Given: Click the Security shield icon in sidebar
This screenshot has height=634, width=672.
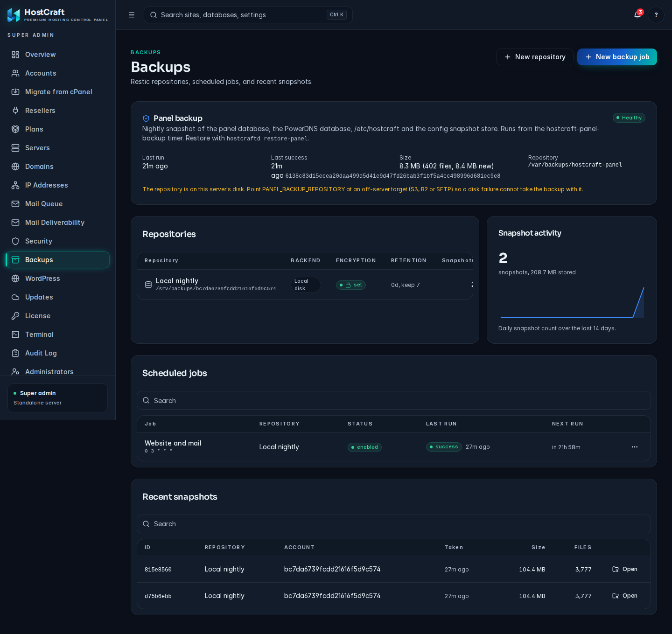Looking at the screenshot, I should tap(15, 241).
